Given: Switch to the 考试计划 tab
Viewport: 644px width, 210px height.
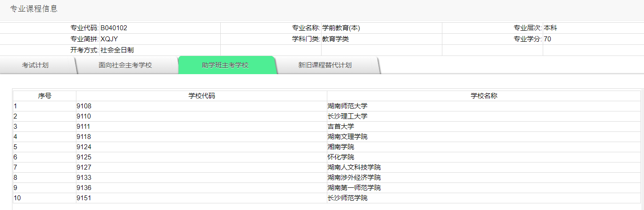Looking at the screenshot, I should (x=36, y=65).
